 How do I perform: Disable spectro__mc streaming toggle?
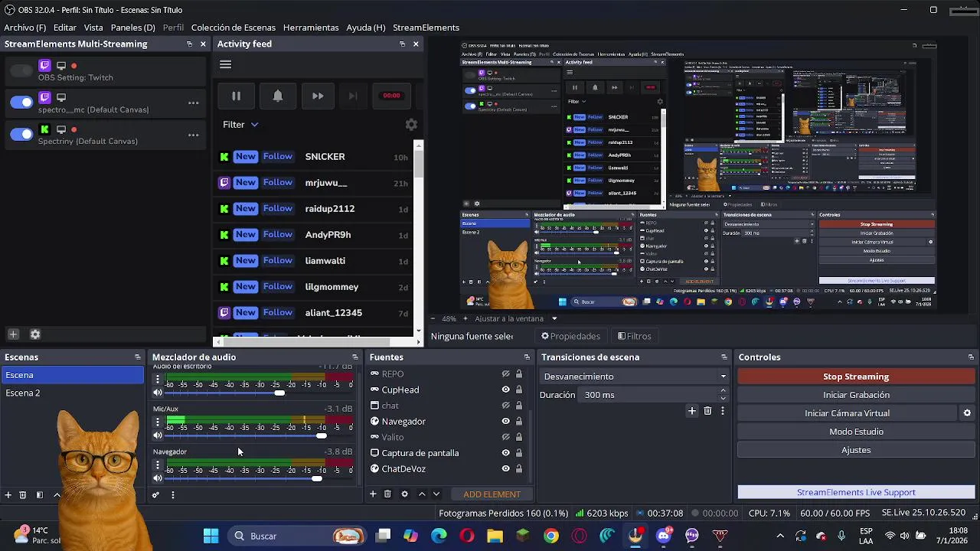(21, 103)
